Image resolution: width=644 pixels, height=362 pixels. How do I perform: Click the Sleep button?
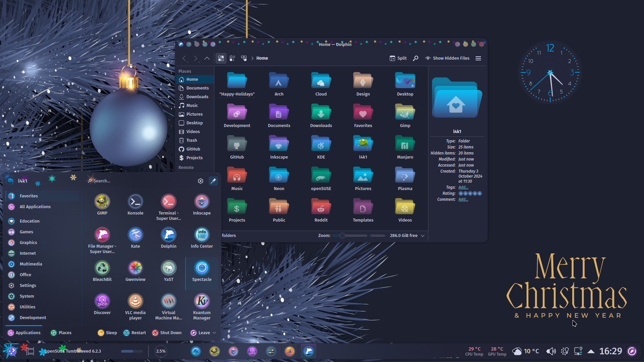coord(107,333)
